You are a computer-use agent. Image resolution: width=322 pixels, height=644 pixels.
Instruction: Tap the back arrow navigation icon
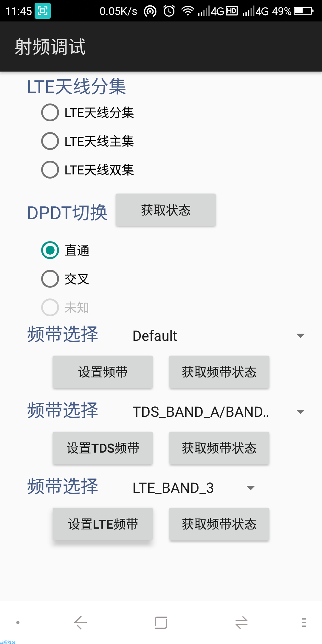click(x=80, y=623)
